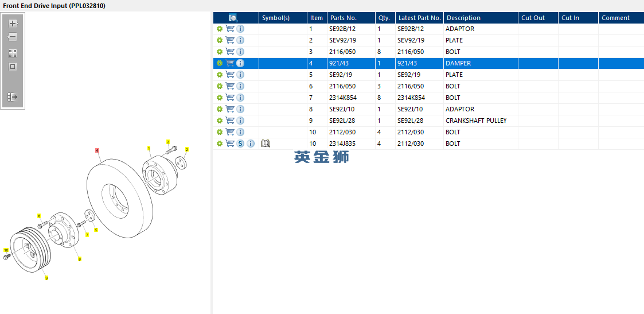Viewport: 644px width, 314px height.
Task: Sort by Symbol(s) column header
Action: pos(283,18)
